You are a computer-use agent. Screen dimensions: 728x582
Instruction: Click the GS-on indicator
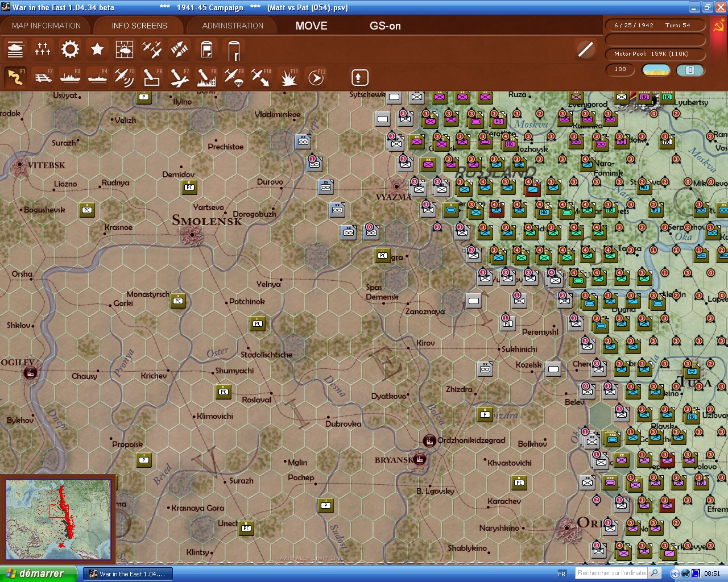pos(385,26)
